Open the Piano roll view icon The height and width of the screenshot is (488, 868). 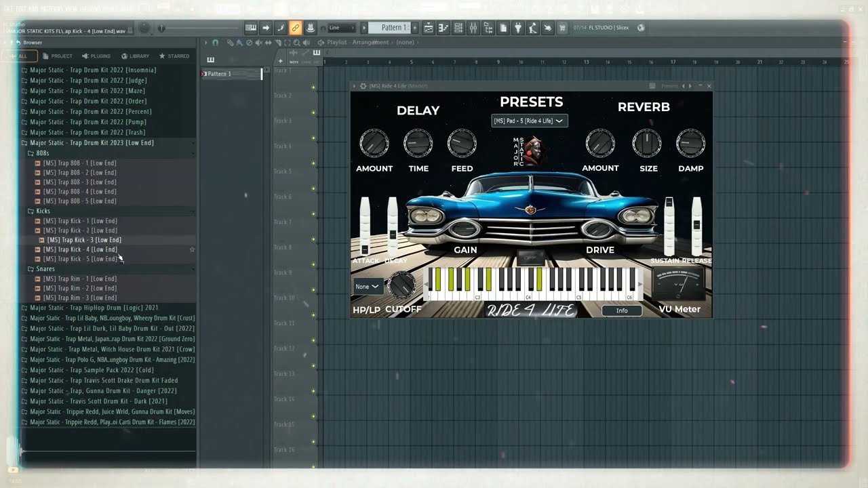tap(443, 28)
